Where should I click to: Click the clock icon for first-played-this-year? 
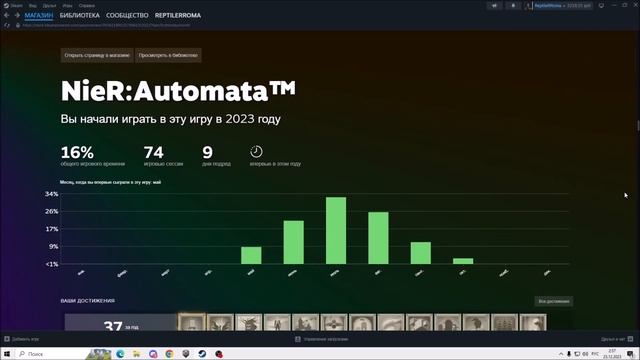[x=256, y=151]
